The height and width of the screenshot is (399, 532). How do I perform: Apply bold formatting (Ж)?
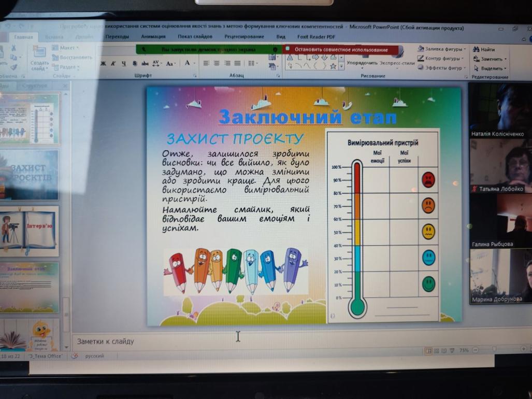[103, 63]
